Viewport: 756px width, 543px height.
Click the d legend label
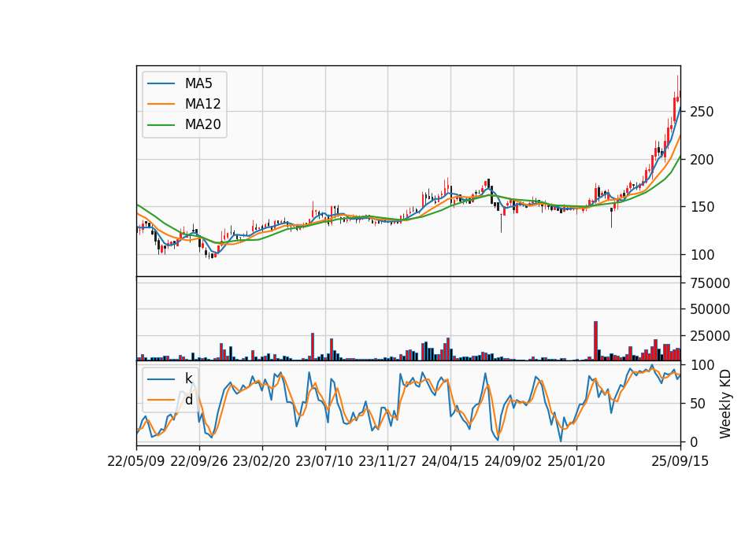click(x=188, y=400)
